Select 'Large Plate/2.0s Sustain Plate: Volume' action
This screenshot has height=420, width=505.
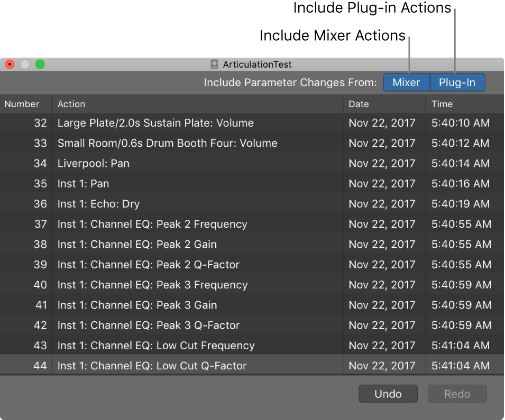pyautogui.click(x=252, y=123)
